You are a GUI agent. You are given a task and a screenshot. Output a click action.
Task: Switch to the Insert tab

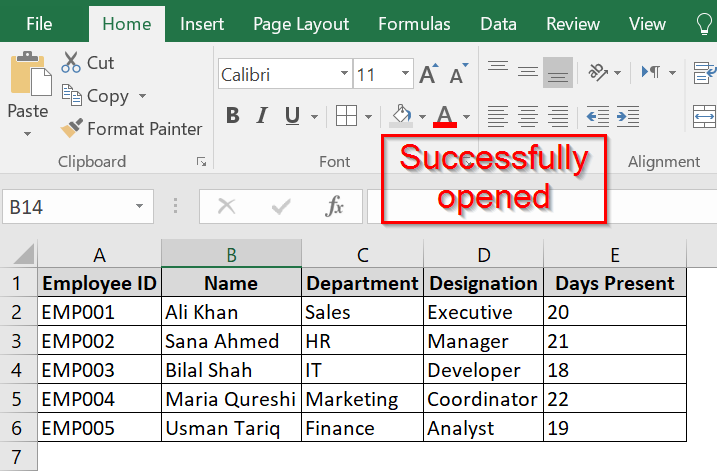coord(202,24)
